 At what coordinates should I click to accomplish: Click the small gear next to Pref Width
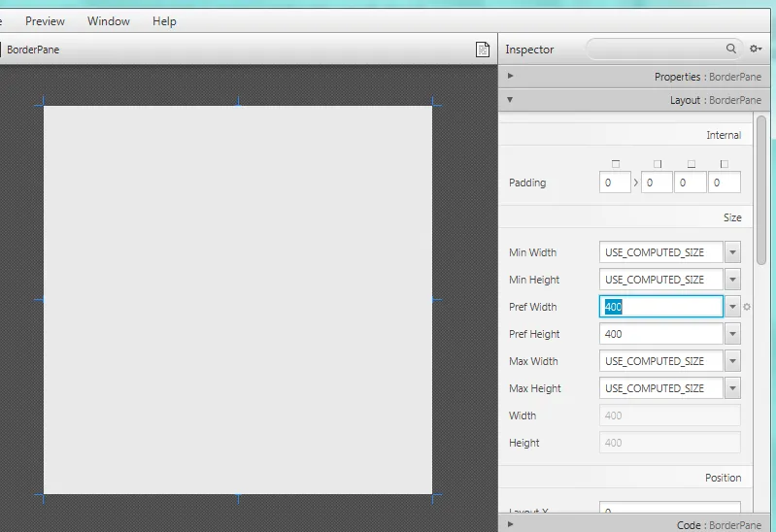747,307
